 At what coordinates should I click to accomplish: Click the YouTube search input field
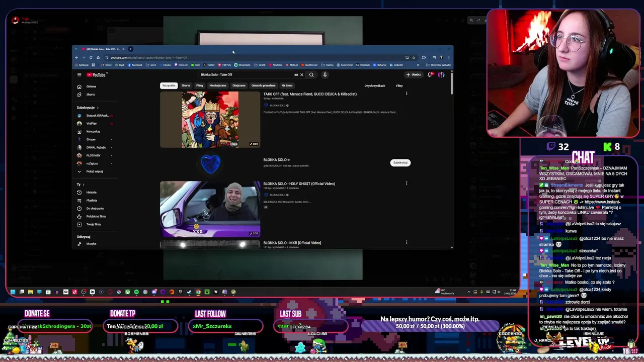(x=247, y=75)
